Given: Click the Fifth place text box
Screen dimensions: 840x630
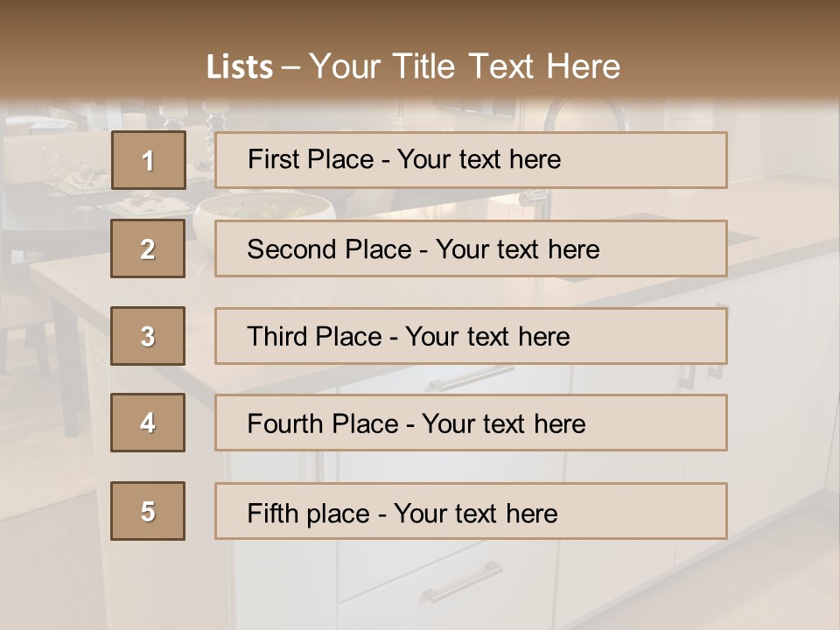Looking at the screenshot, I should coord(471,511).
